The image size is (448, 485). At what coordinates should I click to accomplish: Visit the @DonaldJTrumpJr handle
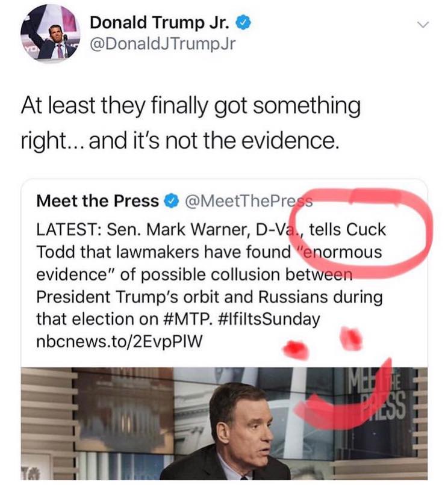pos(163,45)
